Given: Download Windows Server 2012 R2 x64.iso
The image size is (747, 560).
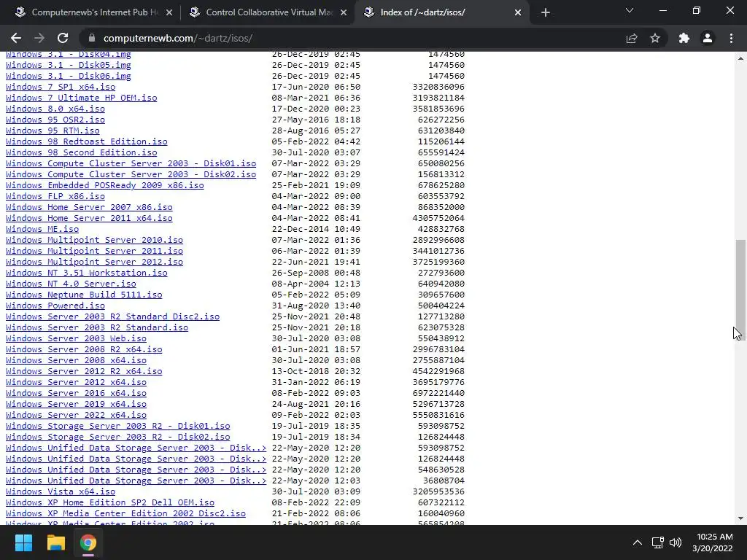Looking at the screenshot, I should [x=84, y=371].
